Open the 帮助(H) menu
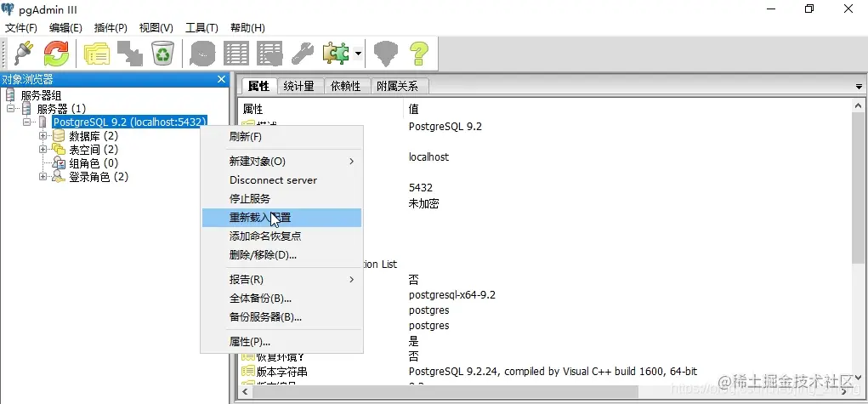Viewport: 868px width, 404px height. click(x=247, y=28)
